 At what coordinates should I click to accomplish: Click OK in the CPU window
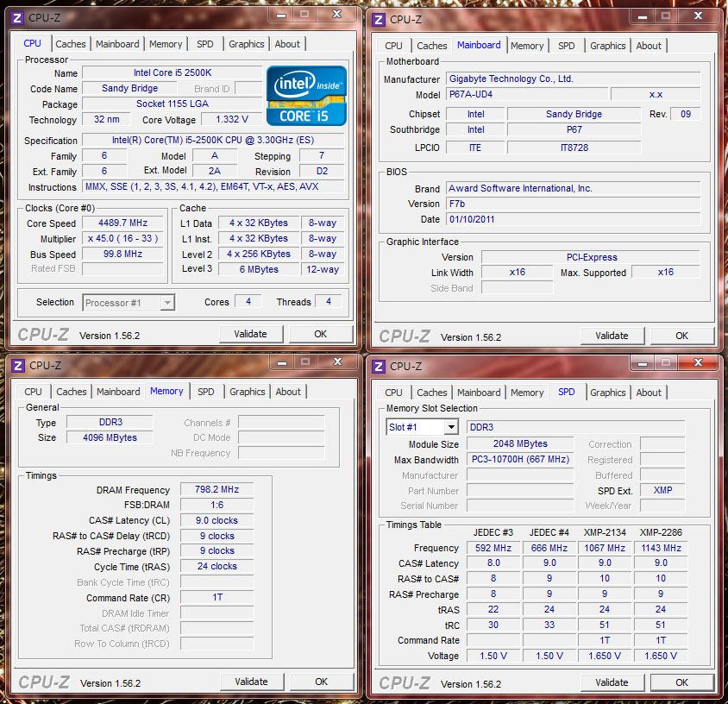tap(320, 335)
